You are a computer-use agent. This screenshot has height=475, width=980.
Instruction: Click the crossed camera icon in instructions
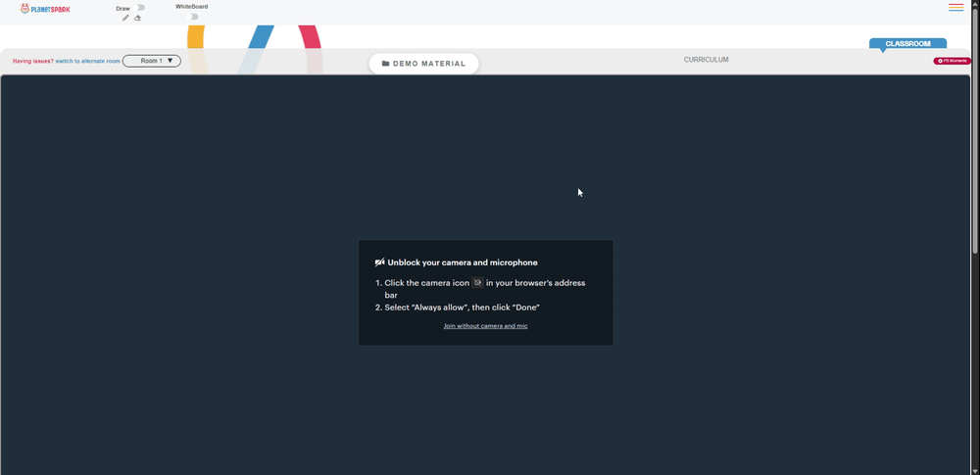pyautogui.click(x=477, y=282)
